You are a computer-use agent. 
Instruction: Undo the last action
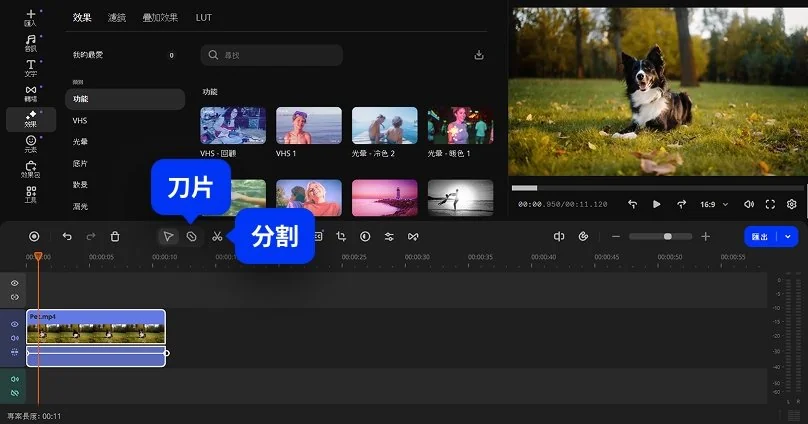tap(67, 236)
